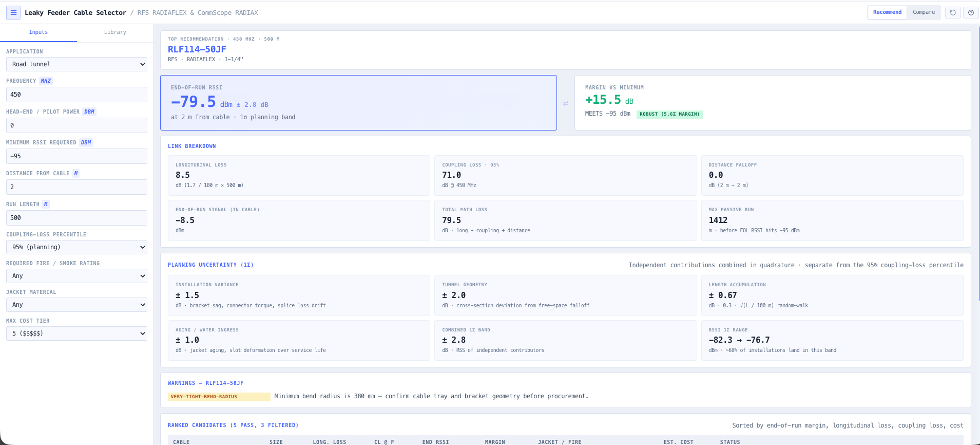The height and width of the screenshot is (445, 980).
Task: Click the swap arrows icon between result cards
Action: coord(566,103)
